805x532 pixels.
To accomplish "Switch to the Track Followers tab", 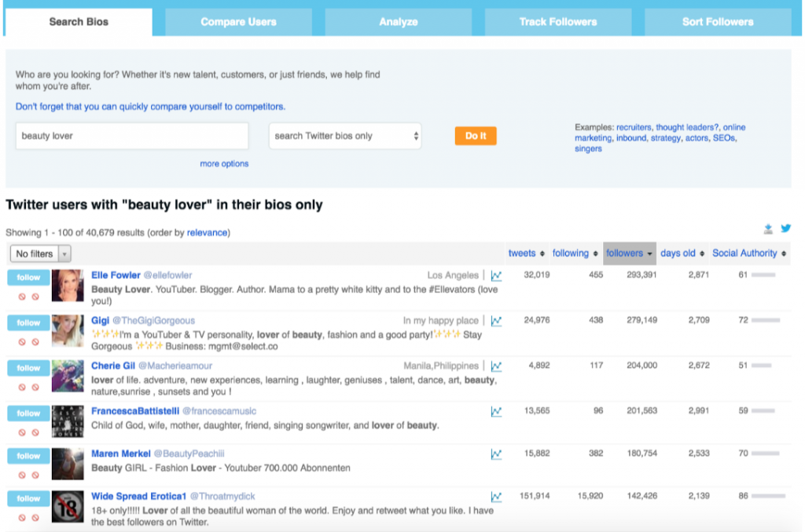I will 558,22.
